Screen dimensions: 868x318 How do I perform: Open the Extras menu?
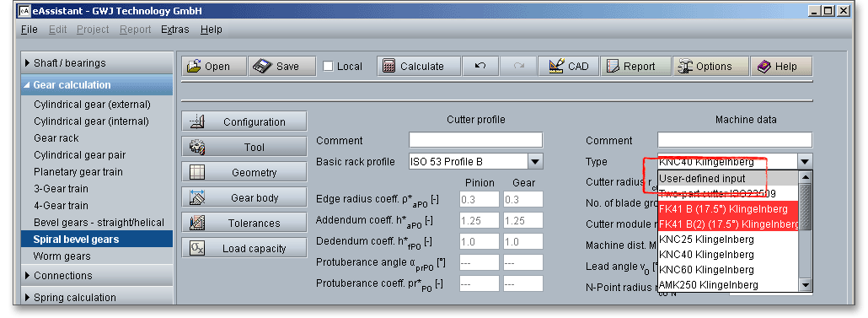pos(175,30)
